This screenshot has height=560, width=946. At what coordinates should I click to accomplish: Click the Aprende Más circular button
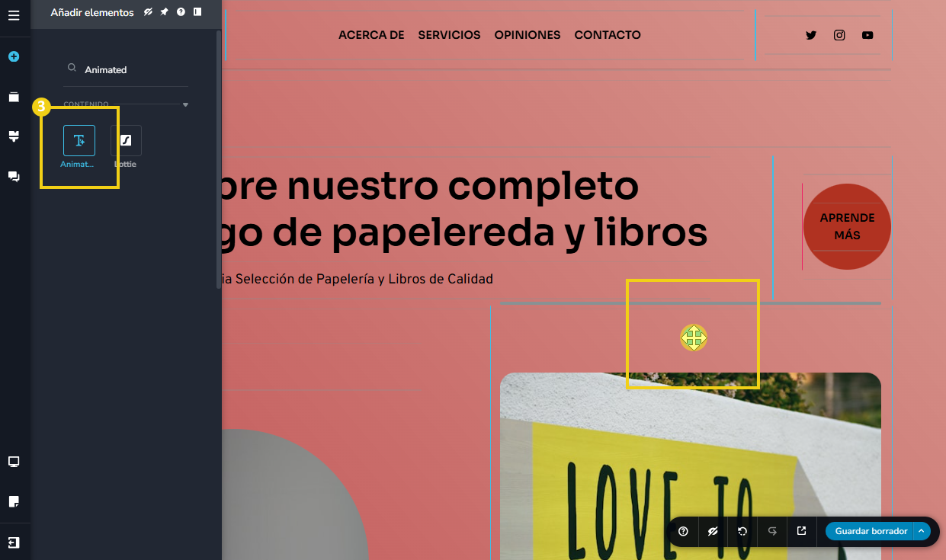(847, 226)
